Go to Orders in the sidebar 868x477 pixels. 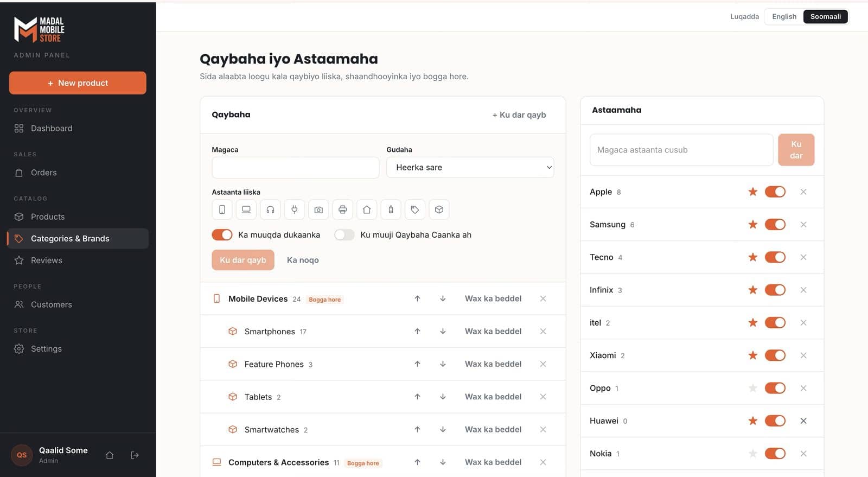78,173
